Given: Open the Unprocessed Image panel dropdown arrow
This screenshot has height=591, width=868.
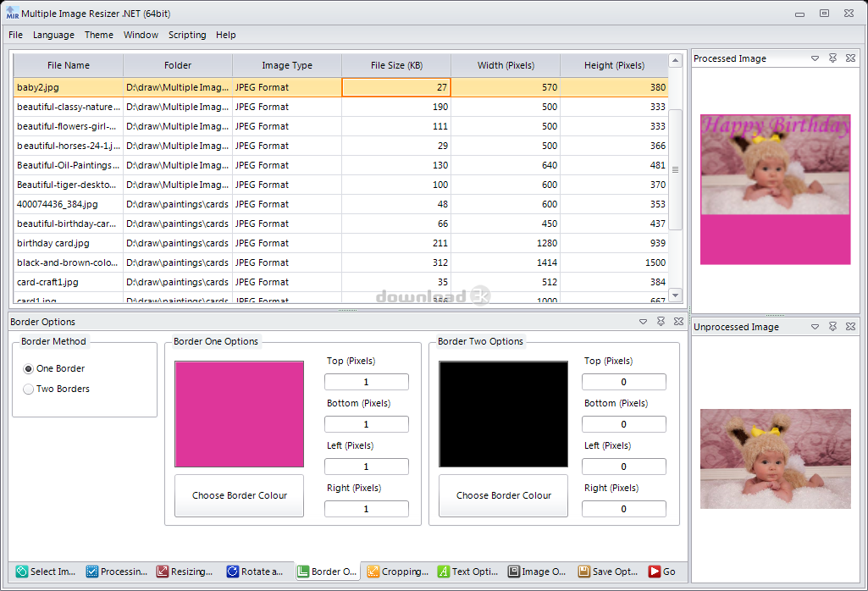Looking at the screenshot, I should click(815, 327).
